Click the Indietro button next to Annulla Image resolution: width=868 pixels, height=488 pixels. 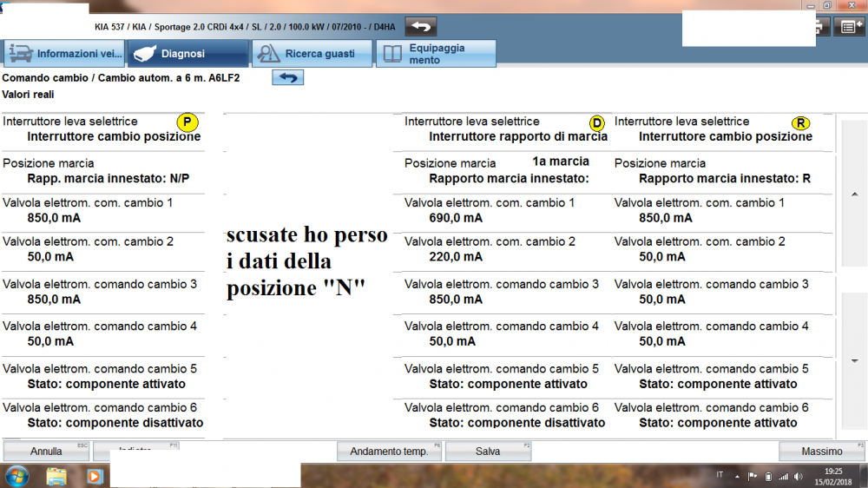click(136, 451)
